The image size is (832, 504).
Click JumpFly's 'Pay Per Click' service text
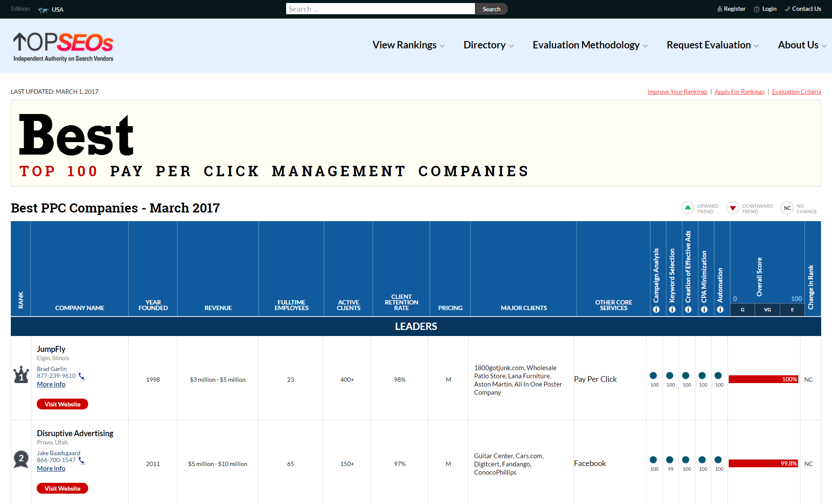pos(595,379)
